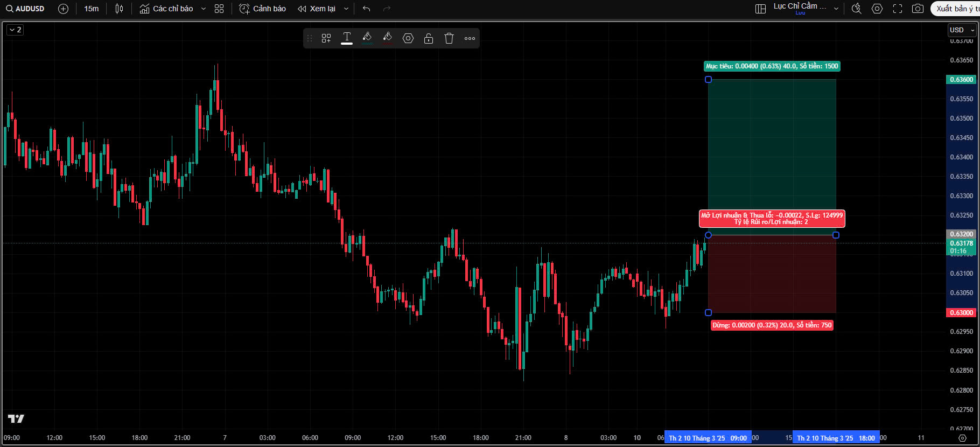Take a chart snapshot with camera icon

click(x=918, y=9)
